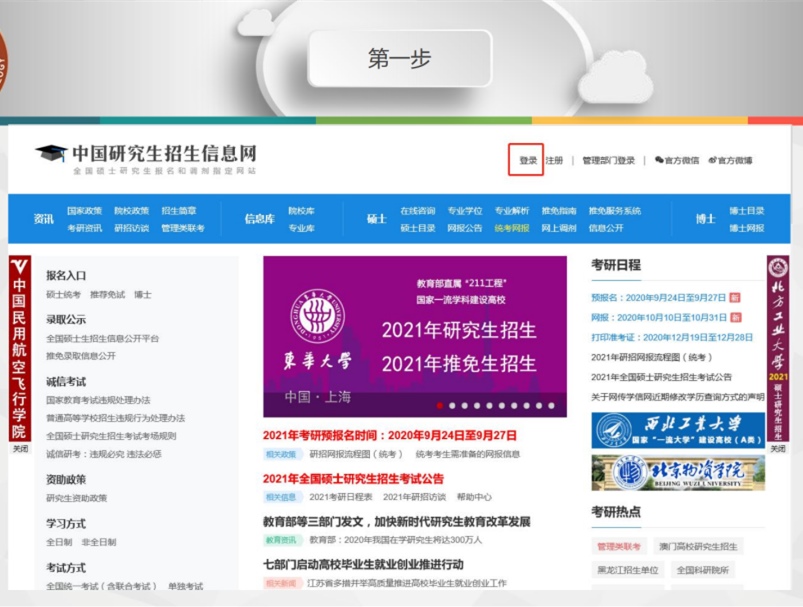
Task: Open 硕士统考 under 报名入口
Action: coord(63,294)
